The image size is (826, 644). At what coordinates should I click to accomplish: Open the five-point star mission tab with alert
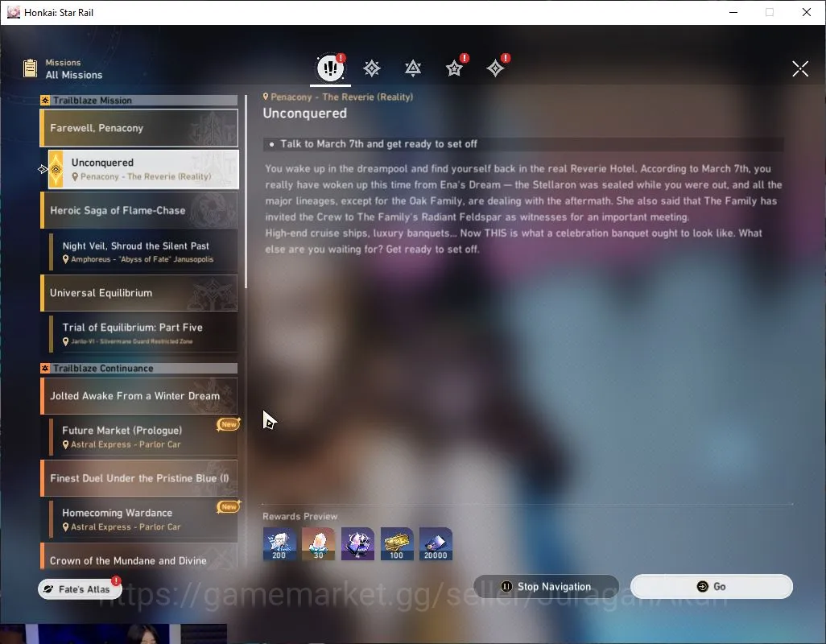pyautogui.click(x=454, y=68)
